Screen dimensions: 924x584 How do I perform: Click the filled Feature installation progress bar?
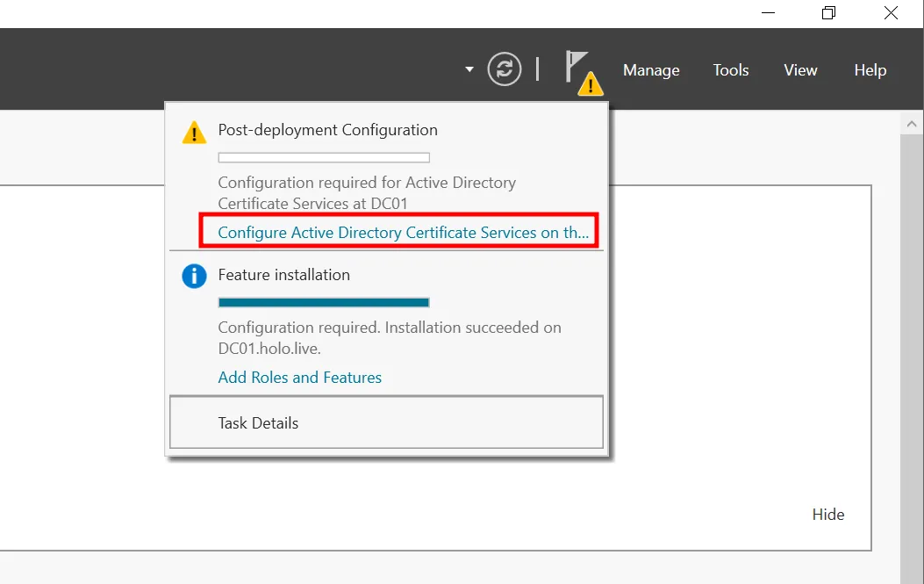(x=324, y=303)
